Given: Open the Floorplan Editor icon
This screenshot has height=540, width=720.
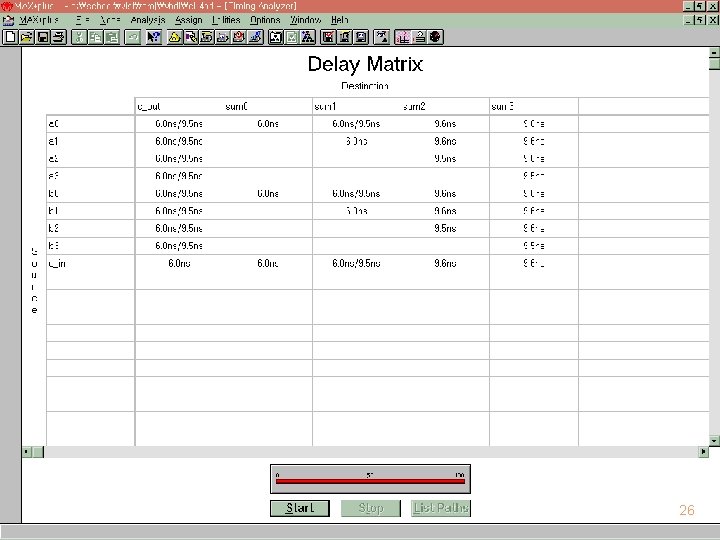Looking at the screenshot, I should pos(190,37).
